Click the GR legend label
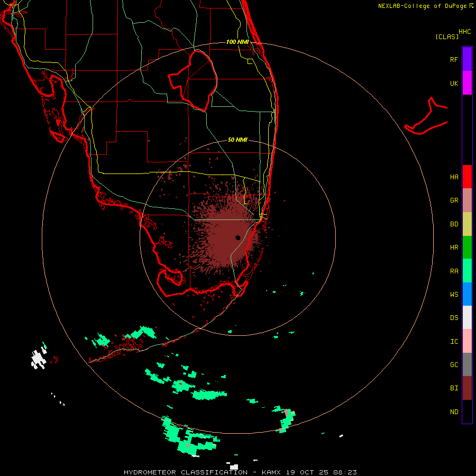Viewport: 476px width, 476px height. [x=454, y=200]
